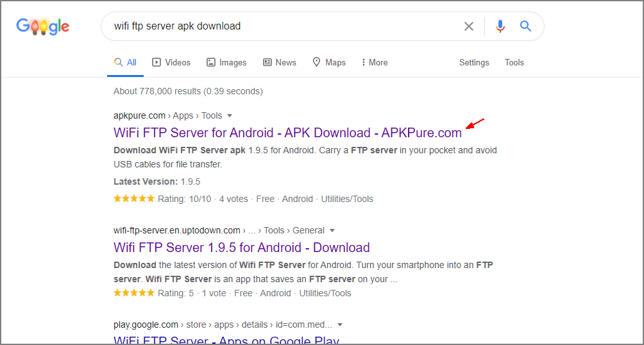644x345 pixels.
Task: Click star rating of Uptodown result
Action: (x=134, y=293)
